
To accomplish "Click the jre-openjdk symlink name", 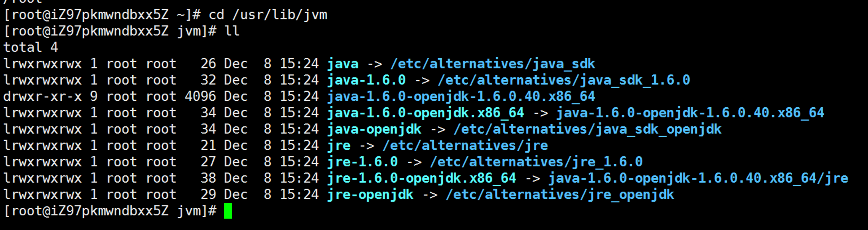I will [370, 195].
